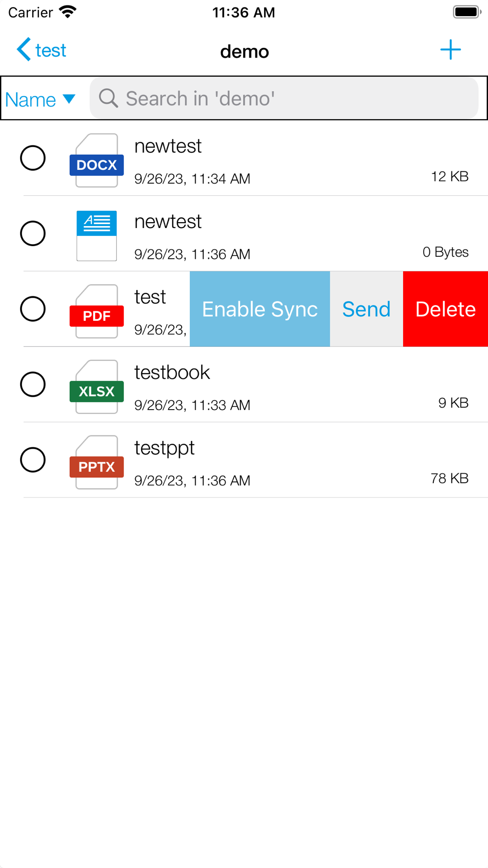Viewport: 488px width, 868px height.
Task: Tap the plus icon to add a file
Action: pyautogui.click(x=450, y=50)
